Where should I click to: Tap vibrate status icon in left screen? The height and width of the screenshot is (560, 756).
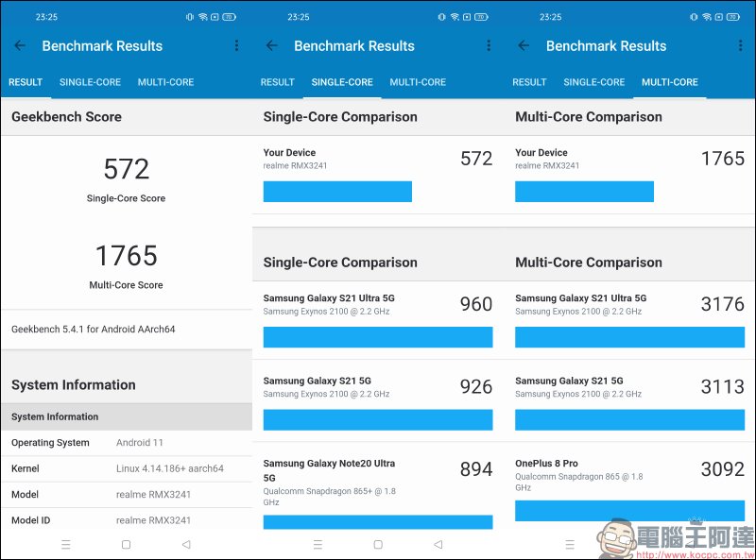coord(190,17)
